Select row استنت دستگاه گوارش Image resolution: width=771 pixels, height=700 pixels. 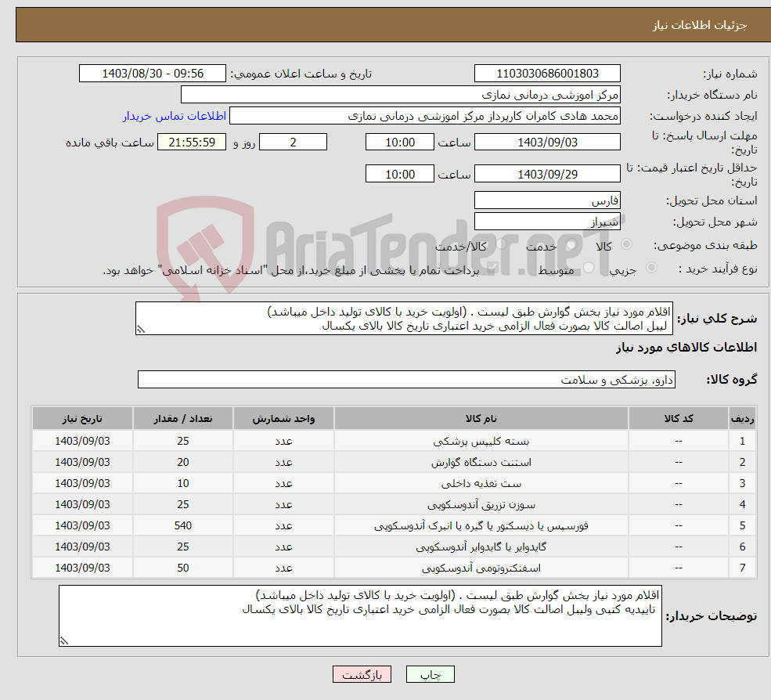[x=394, y=462]
